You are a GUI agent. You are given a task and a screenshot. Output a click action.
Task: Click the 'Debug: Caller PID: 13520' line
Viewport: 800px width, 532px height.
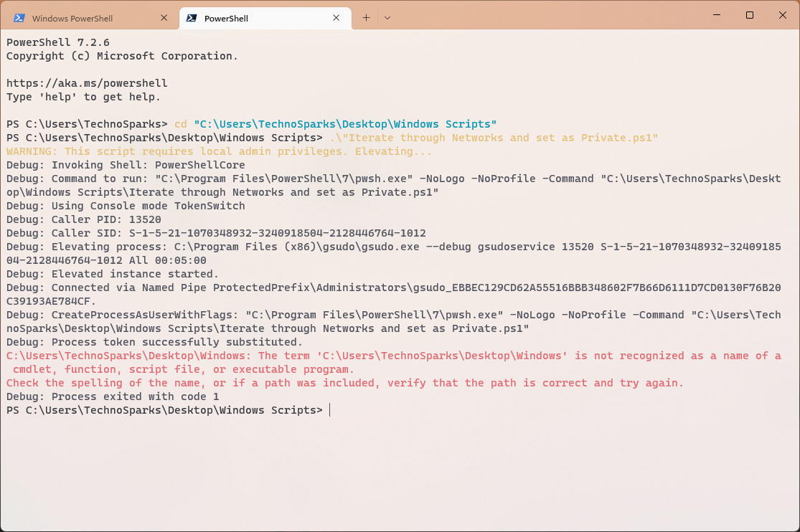pyautogui.click(x=84, y=219)
